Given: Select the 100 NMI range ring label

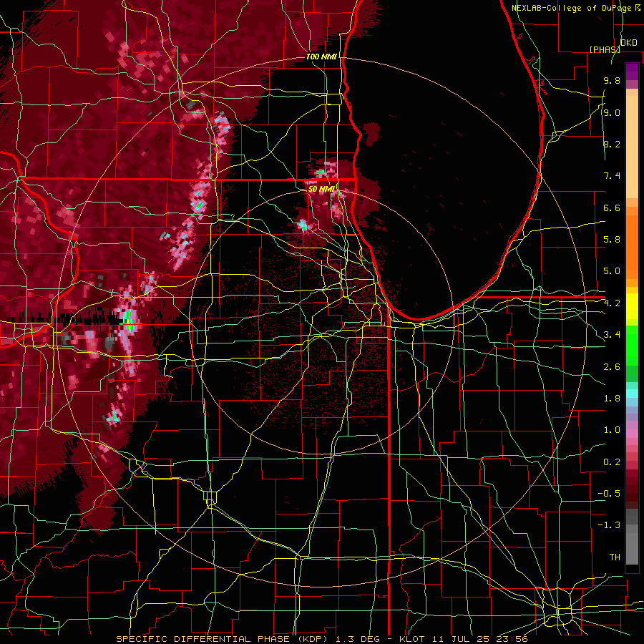Looking at the screenshot, I should click(321, 57).
